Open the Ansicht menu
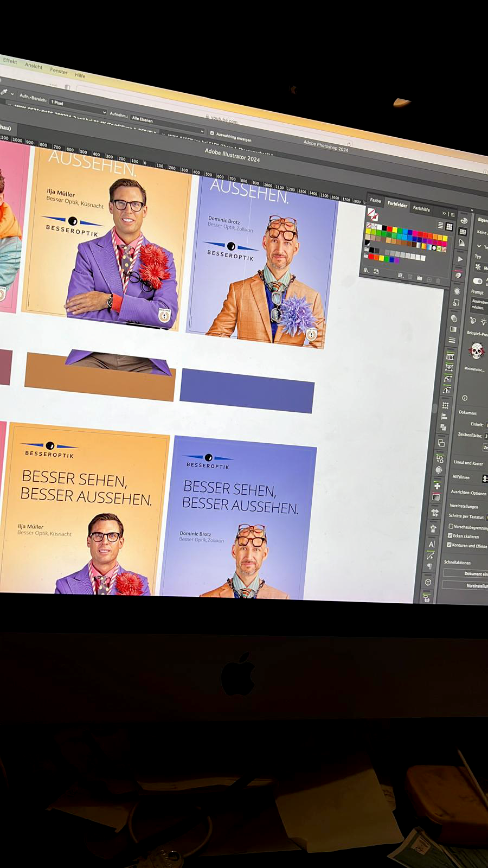The width and height of the screenshot is (488, 868). (34, 66)
